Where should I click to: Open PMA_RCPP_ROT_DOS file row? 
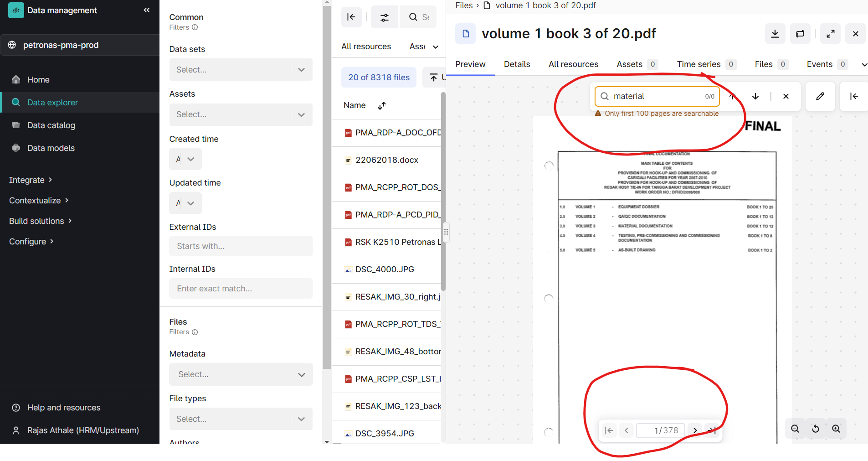(386, 187)
